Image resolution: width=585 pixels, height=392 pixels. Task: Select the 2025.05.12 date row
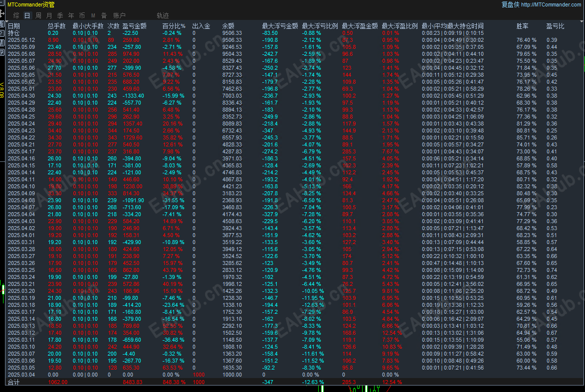pyautogui.click(x=21, y=40)
